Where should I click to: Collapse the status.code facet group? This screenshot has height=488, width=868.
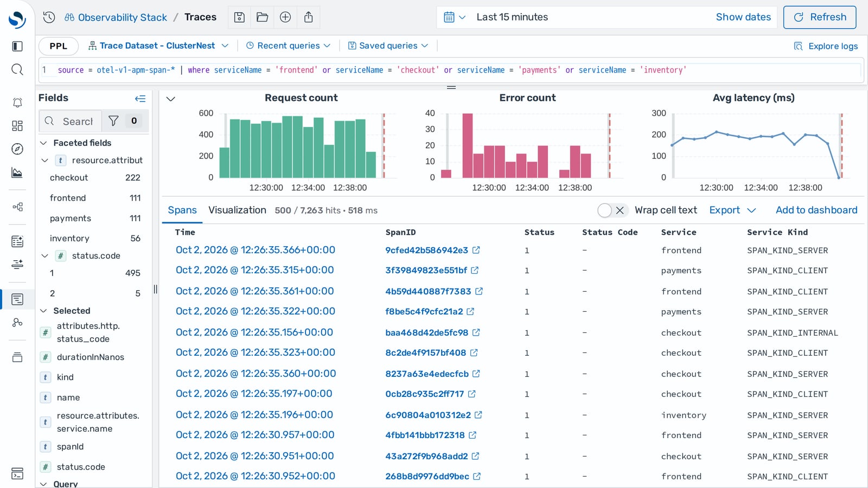(x=45, y=256)
